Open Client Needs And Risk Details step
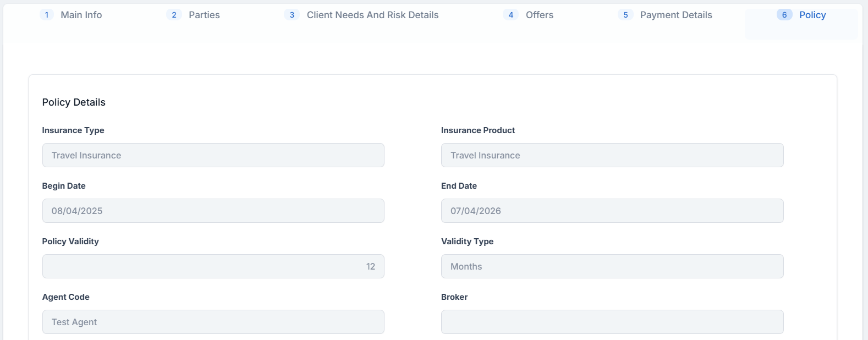Screen dimensions: 868x340 click(x=372, y=15)
